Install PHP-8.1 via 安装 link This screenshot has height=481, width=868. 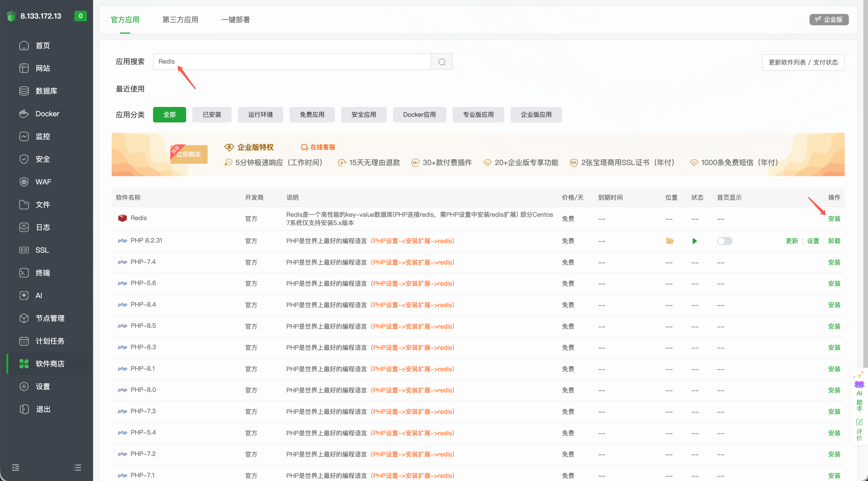834,369
